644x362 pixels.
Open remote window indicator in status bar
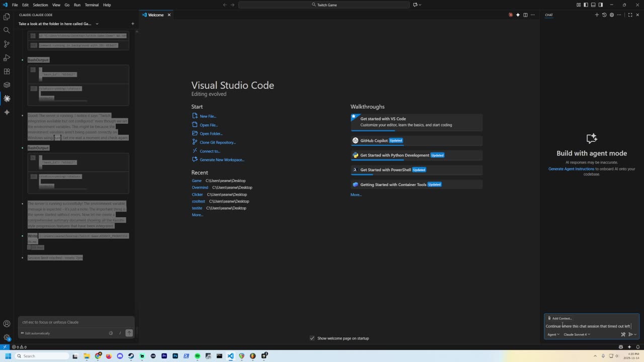(x=5, y=347)
